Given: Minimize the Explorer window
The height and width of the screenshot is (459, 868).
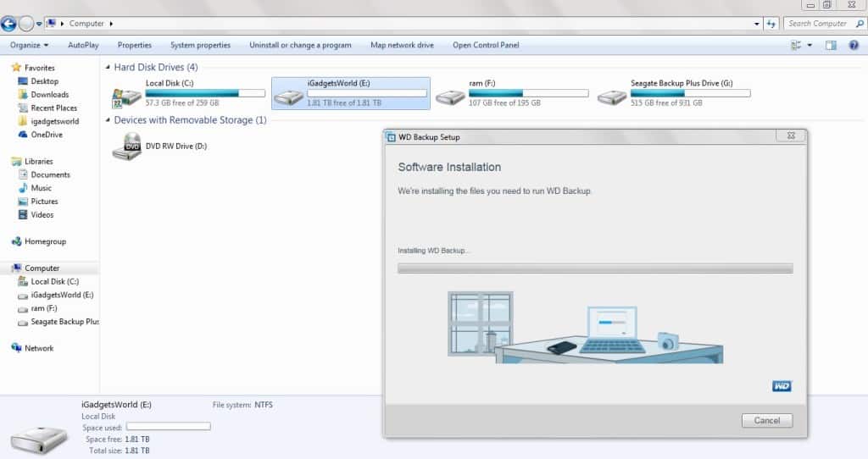Looking at the screenshot, I should pyautogui.click(x=810, y=5).
